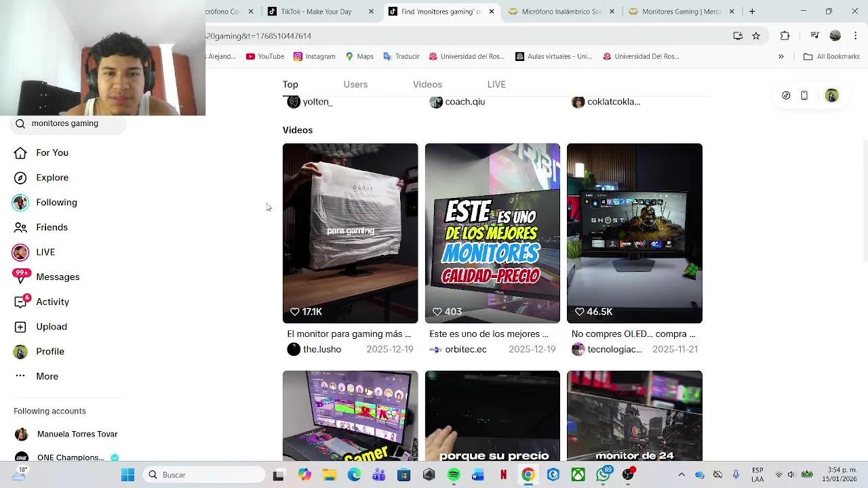Close the Find 'monitores gaming' tab
Image resolution: width=868 pixels, height=488 pixels.
click(492, 12)
